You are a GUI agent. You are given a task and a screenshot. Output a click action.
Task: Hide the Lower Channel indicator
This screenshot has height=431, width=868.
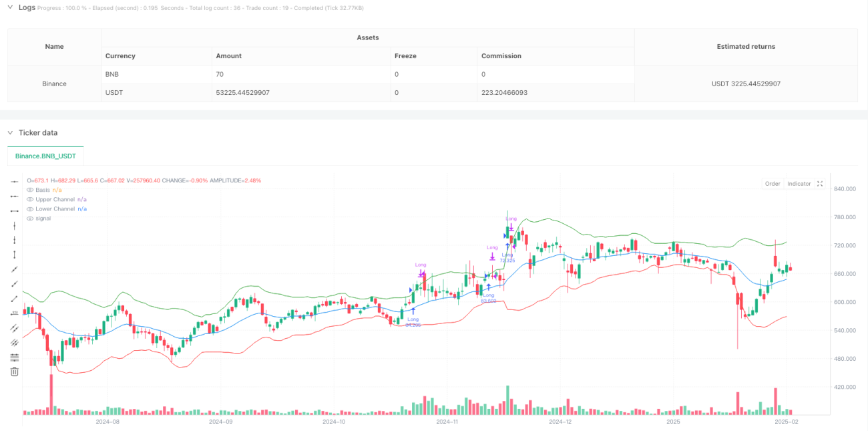(x=29, y=208)
